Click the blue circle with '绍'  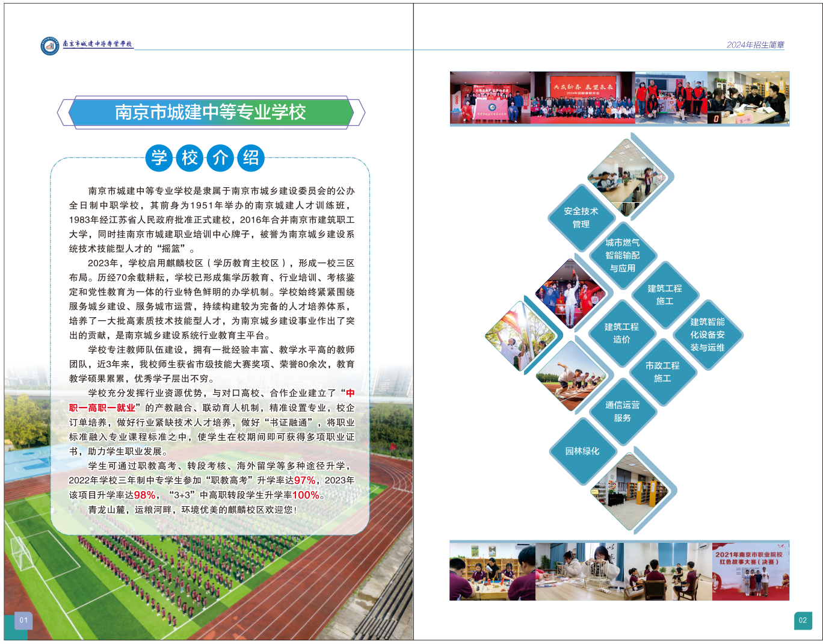(251, 158)
